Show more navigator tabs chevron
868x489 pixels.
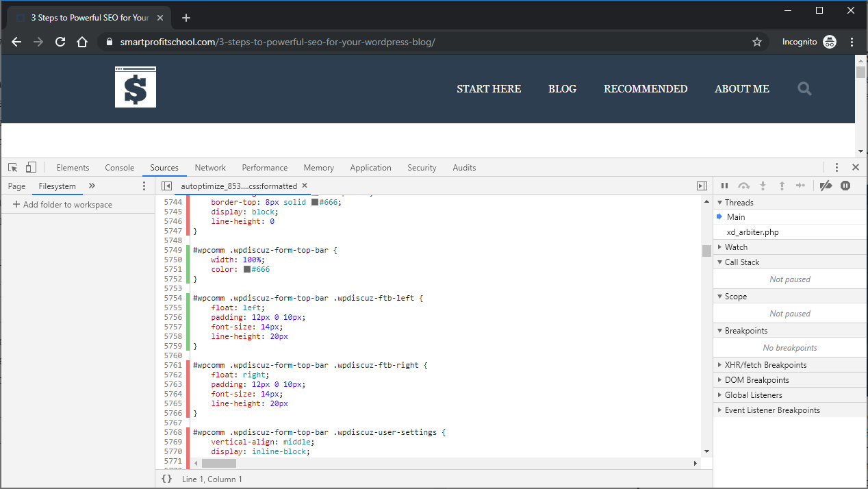(92, 186)
